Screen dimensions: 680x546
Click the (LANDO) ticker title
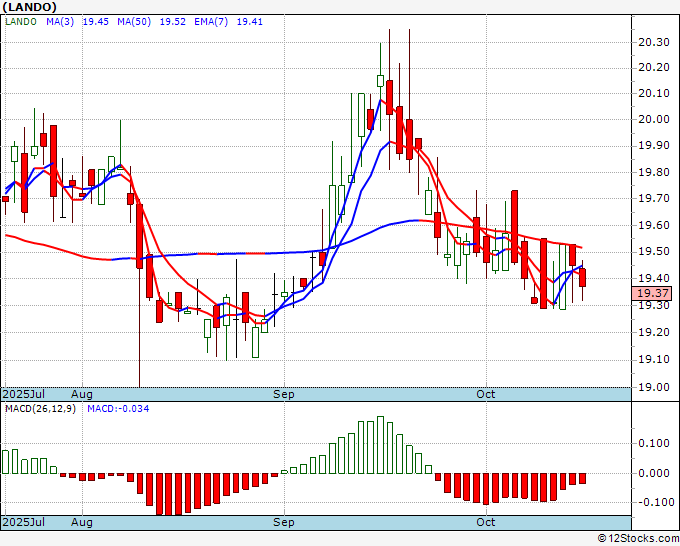tap(33, 6)
